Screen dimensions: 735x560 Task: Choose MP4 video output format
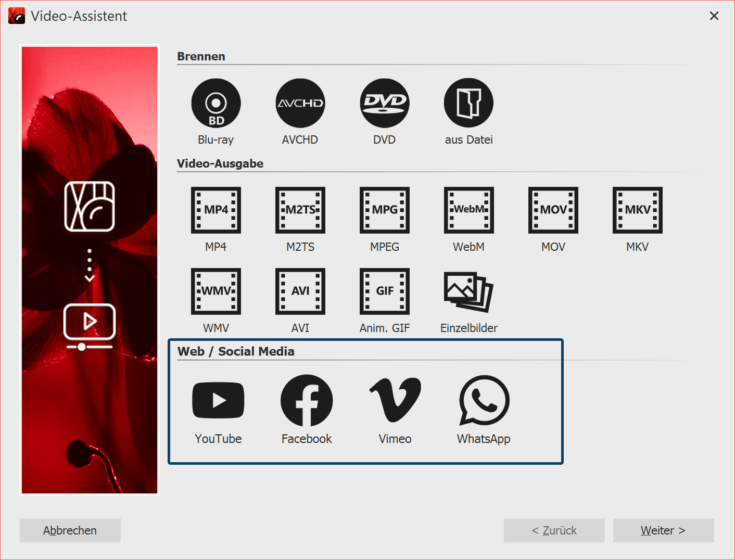pyautogui.click(x=216, y=210)
